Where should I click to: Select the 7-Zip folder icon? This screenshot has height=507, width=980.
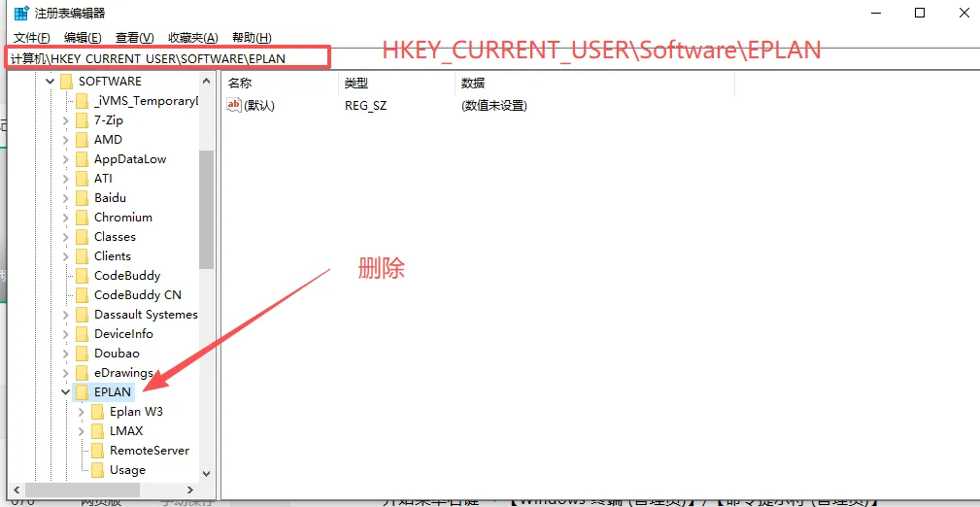(x=82, y=120)
